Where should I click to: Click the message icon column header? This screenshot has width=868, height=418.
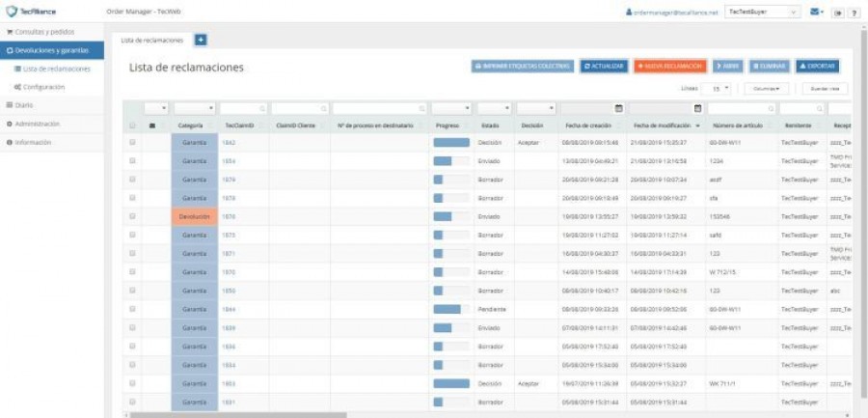[152, 125]
